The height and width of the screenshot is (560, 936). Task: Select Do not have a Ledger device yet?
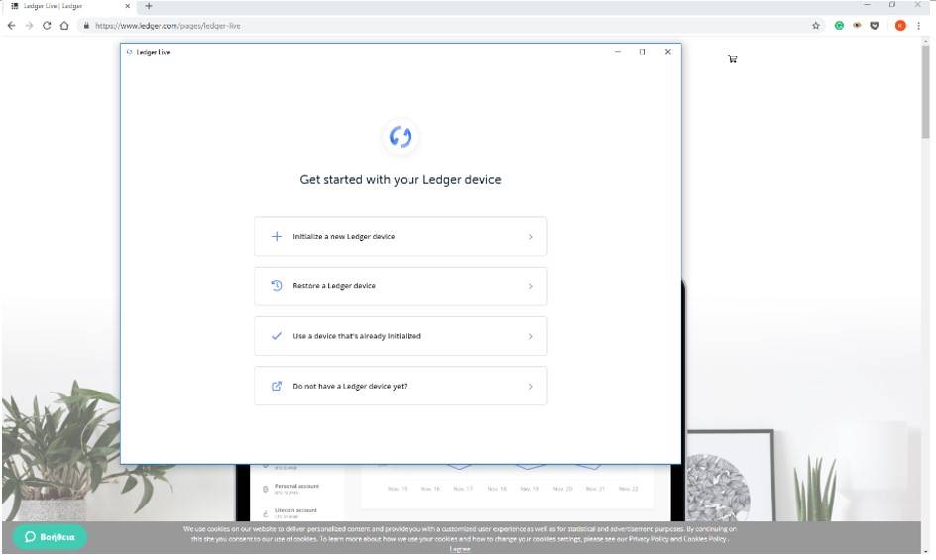(x=401, y=386)
